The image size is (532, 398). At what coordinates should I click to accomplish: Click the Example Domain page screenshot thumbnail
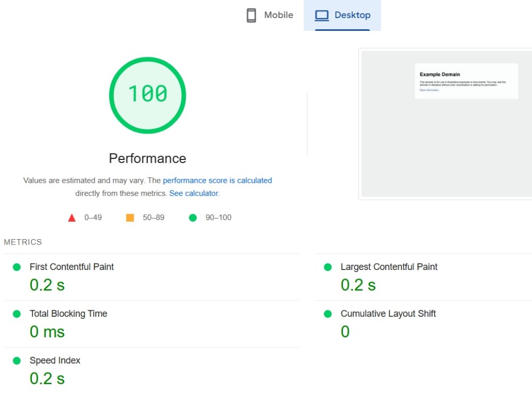coord(446,124)
